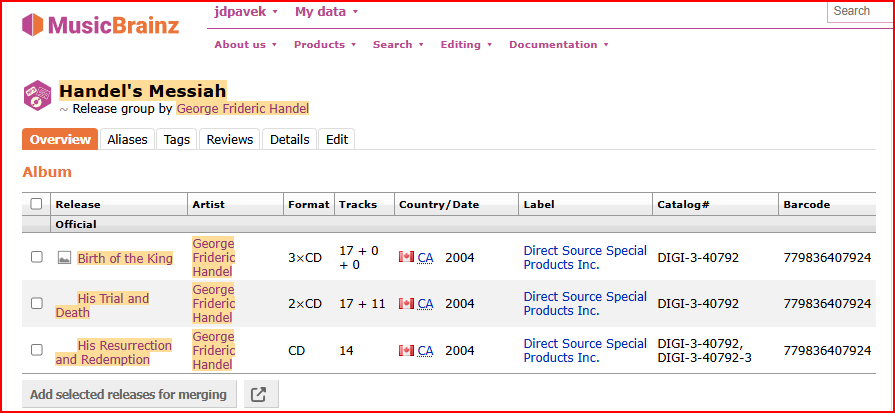This screenshot has width=895, height=413.
Task: Check the Birth of the King checkbox
Action: click(37, 257)
